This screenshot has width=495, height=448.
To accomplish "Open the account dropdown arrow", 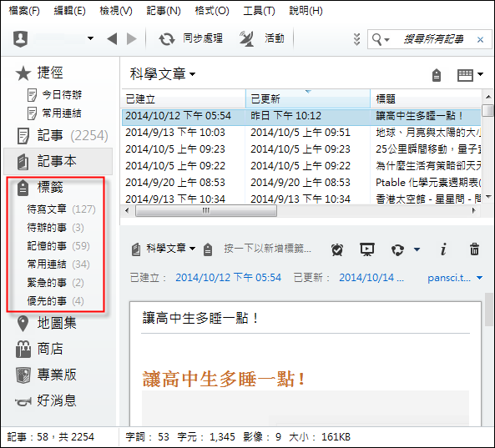I will coord(90,38).
